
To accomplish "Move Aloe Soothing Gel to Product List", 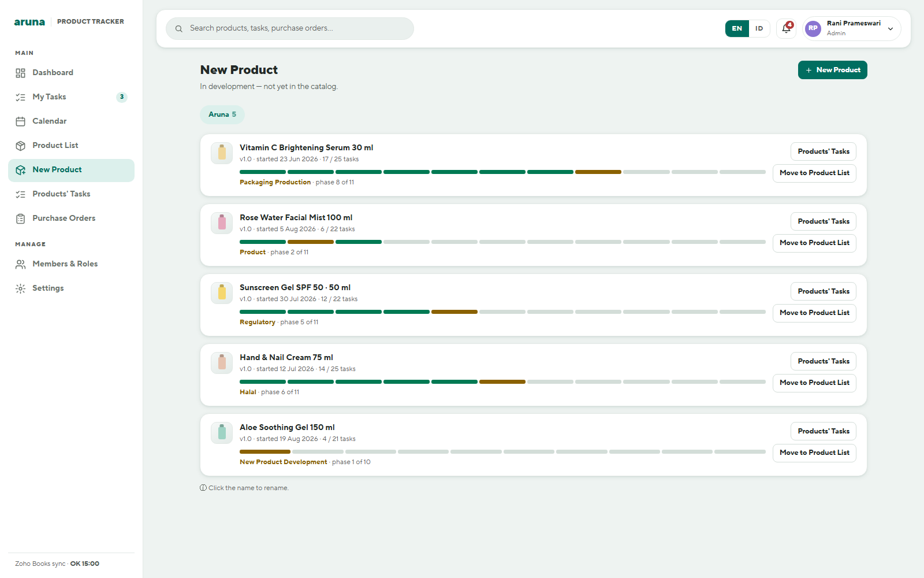I will [x=814, y=453].
